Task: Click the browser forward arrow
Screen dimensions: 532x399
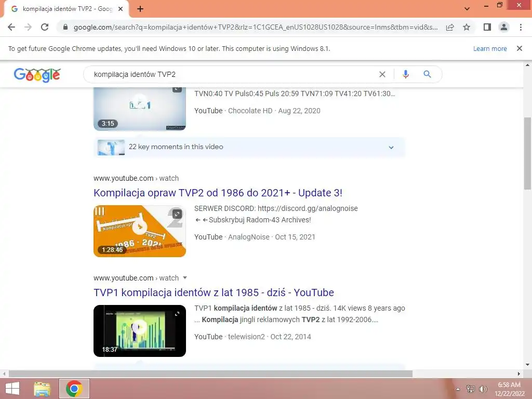Action: 28,27
